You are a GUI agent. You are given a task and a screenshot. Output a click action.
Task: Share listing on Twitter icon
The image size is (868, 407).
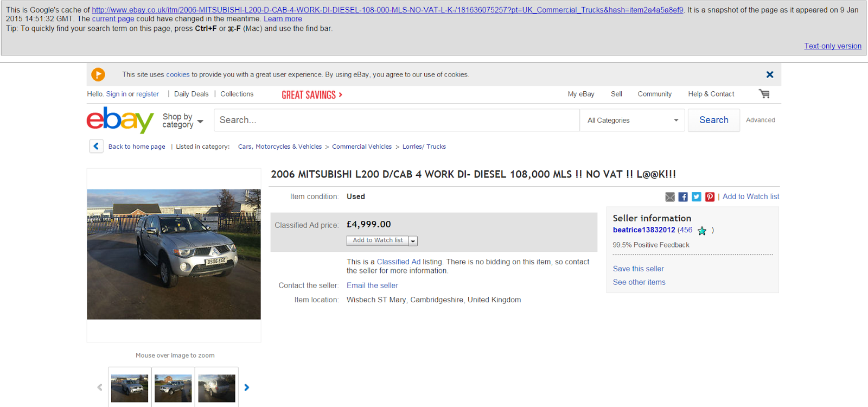(697, 197)
